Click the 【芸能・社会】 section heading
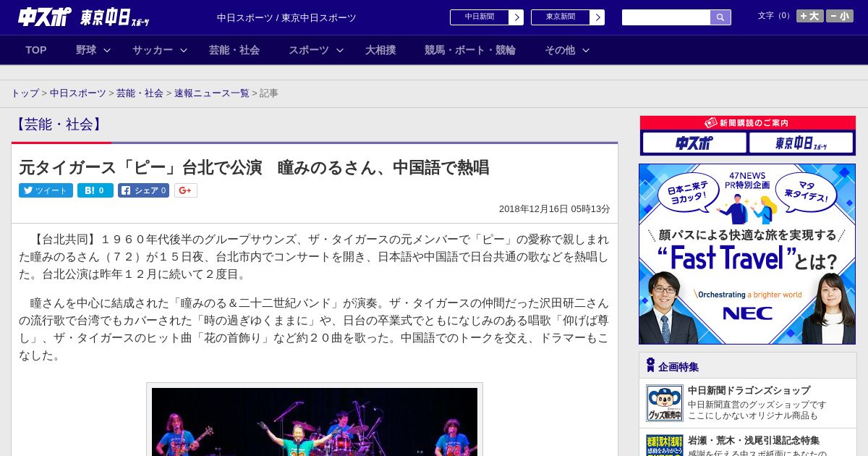 pos(59,124)
